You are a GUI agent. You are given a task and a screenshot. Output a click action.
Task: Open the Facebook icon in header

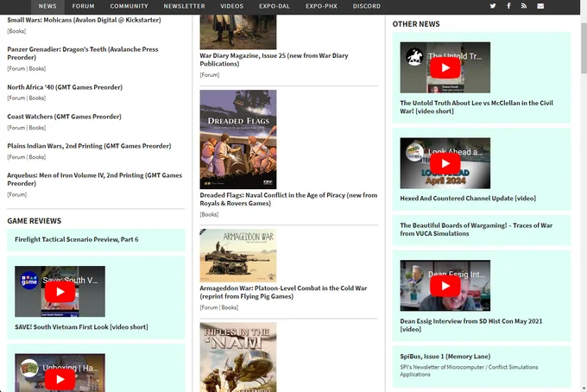[x=508, y=6]
